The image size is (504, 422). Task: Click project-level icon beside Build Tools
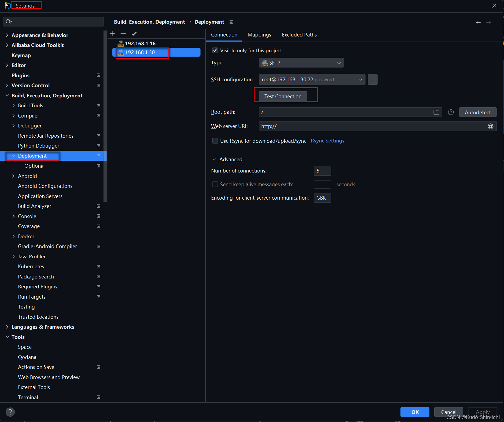(x=98, y=105)
